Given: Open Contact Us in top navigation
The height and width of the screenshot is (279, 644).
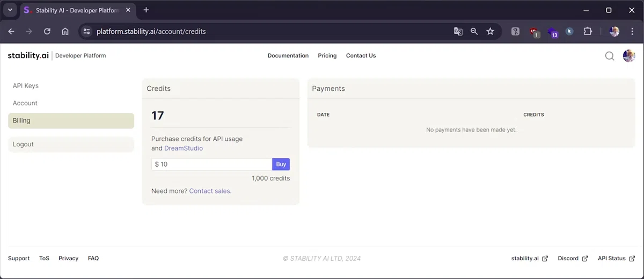Looking at the screenshot, I should pyautogui.click(x=361, y=55).
